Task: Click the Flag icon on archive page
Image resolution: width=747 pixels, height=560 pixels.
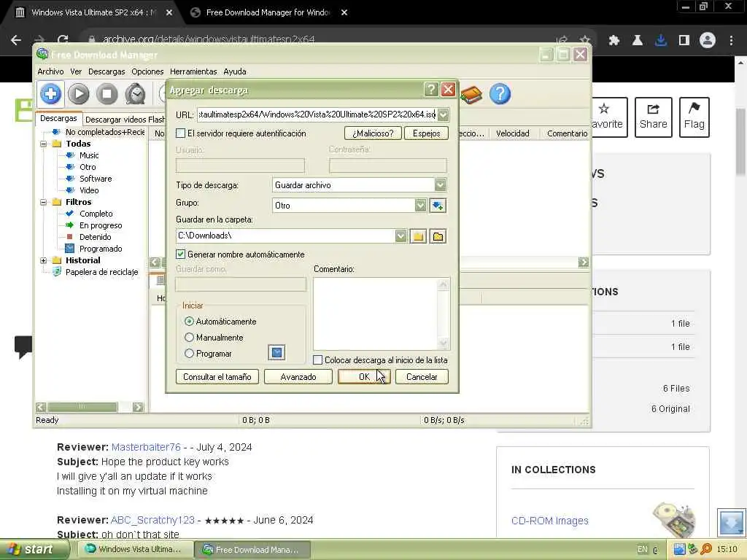Action: point(694,117)
